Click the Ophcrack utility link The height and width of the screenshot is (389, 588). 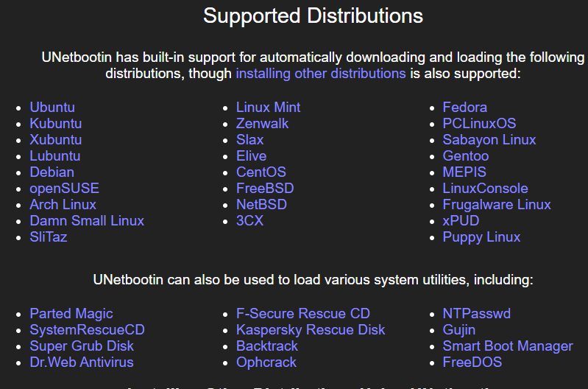pyautogui.click(x=266, y=362)
